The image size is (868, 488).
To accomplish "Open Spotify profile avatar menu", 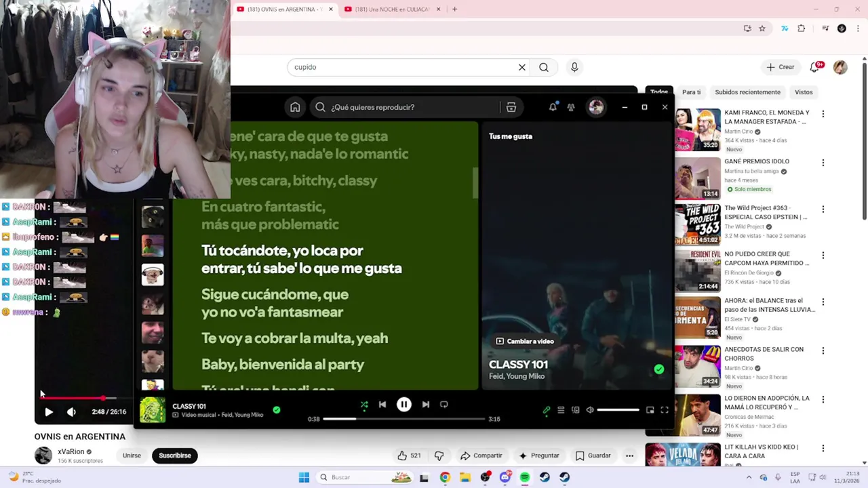I will (x=596, y=107).
